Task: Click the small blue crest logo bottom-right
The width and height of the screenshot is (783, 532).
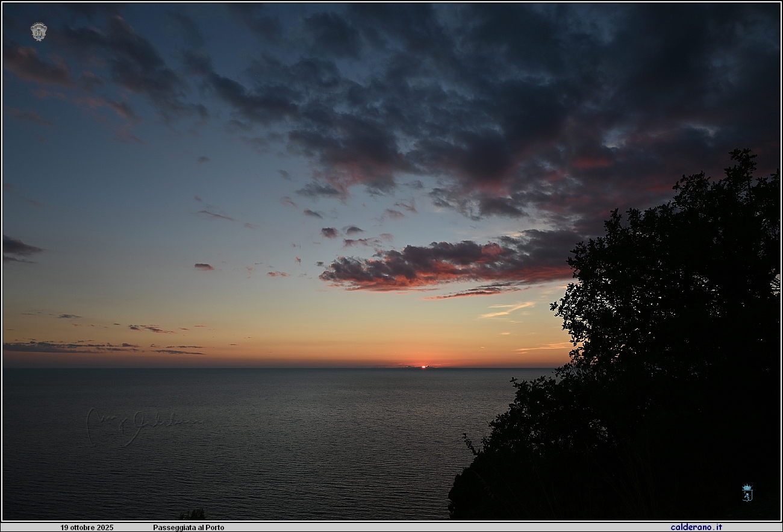Action: [x=747, y=493]
